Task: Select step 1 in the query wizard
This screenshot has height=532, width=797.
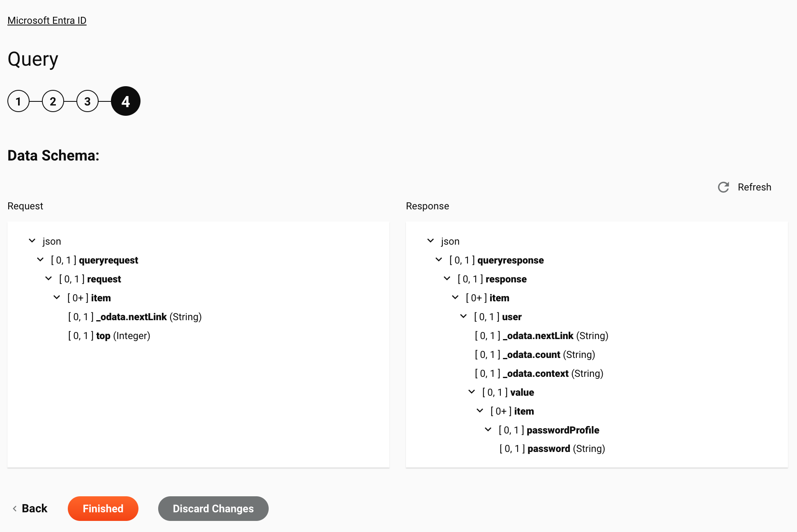Action: pos(18,101)
